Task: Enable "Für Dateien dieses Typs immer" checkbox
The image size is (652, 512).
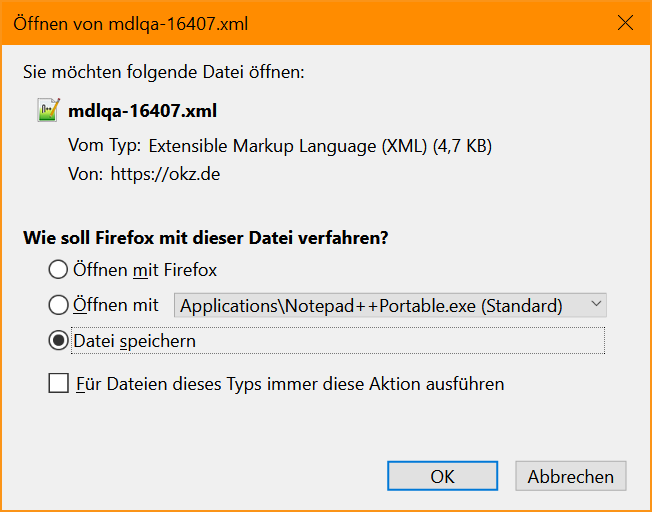Action: pyautogui.click(x=59, y=383)
